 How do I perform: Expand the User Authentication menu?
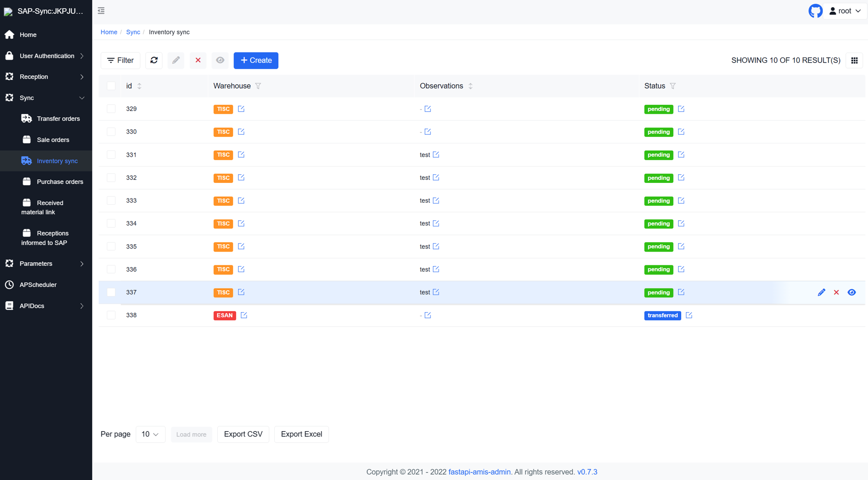(x=46, y=56)
